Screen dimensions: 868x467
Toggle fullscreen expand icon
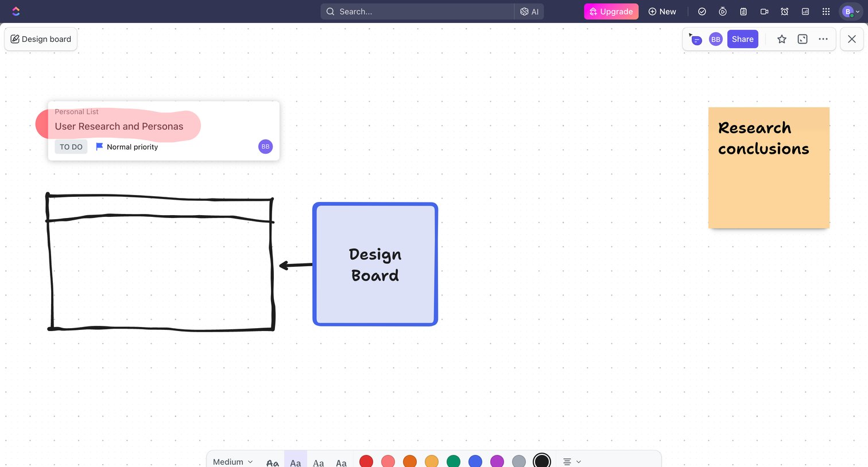(x=803, y=39)
